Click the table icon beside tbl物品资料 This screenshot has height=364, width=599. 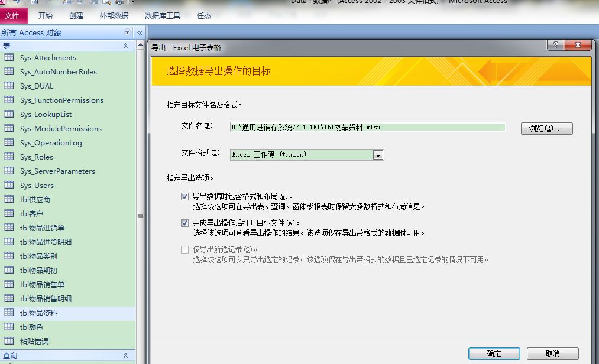pyautogui.click(x=9, y=312)
